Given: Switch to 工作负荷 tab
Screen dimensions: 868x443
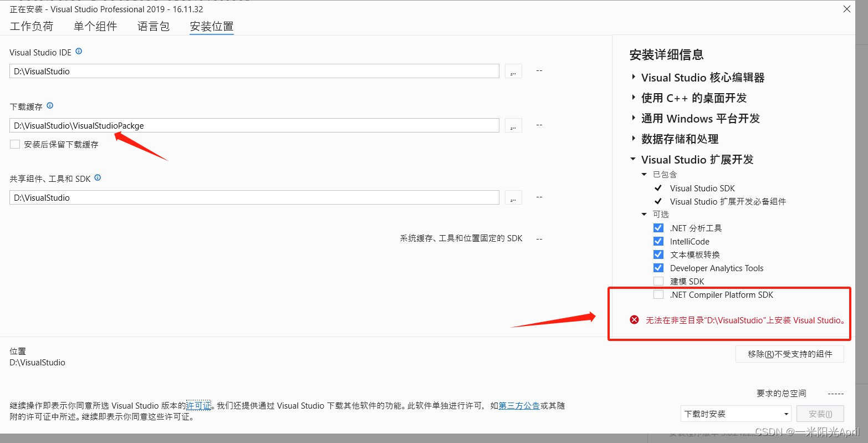Looking at the screenshot, I should click(x=32, y=26).
